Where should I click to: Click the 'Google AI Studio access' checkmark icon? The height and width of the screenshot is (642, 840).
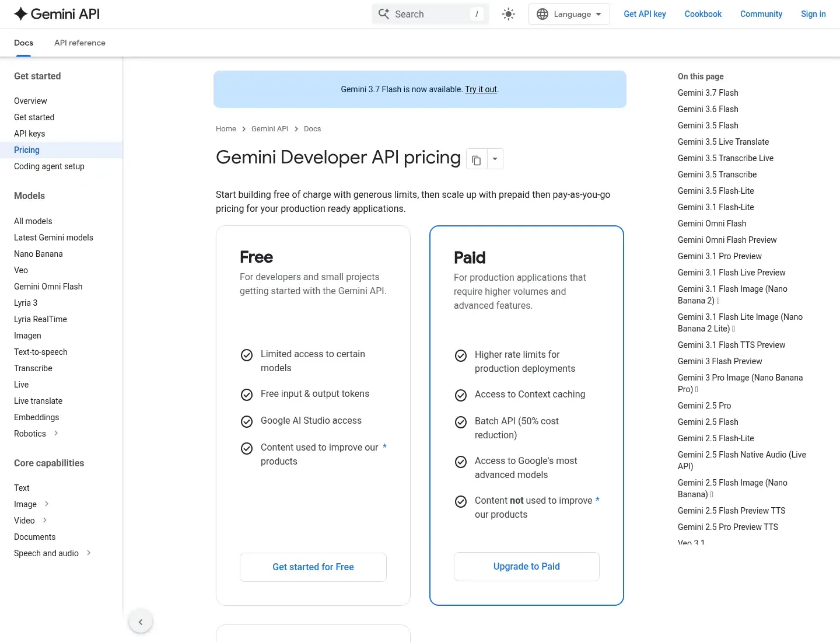coord(247,421)
